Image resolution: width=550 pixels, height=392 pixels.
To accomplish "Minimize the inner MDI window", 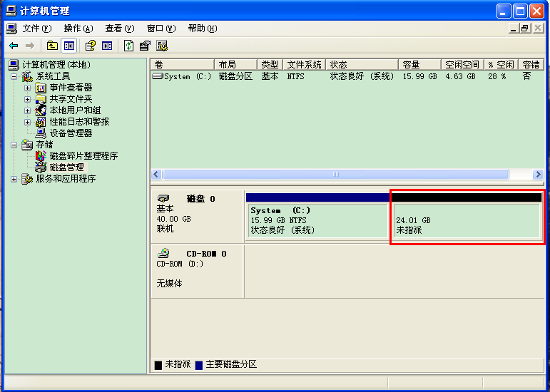I will click(514, 29).
